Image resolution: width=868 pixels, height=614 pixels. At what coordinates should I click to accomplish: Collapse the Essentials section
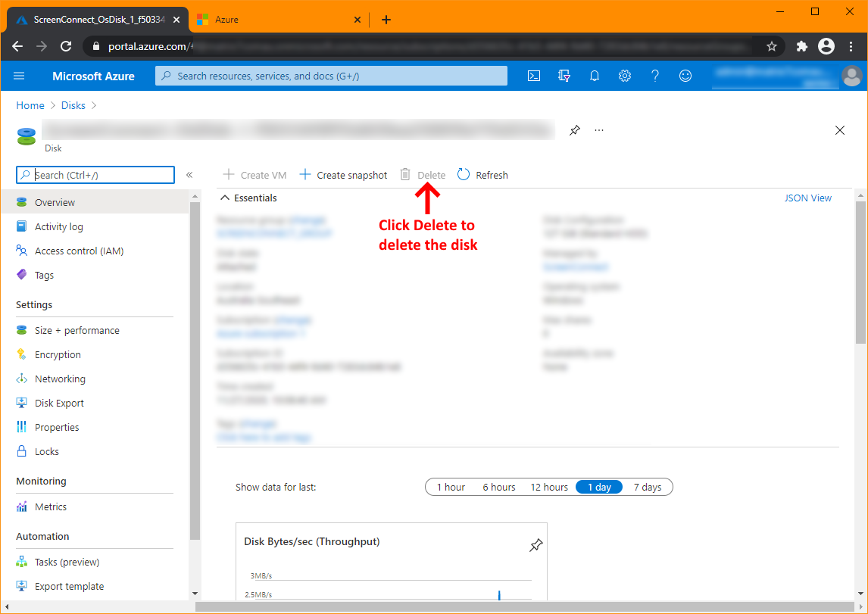coord(248,198)
